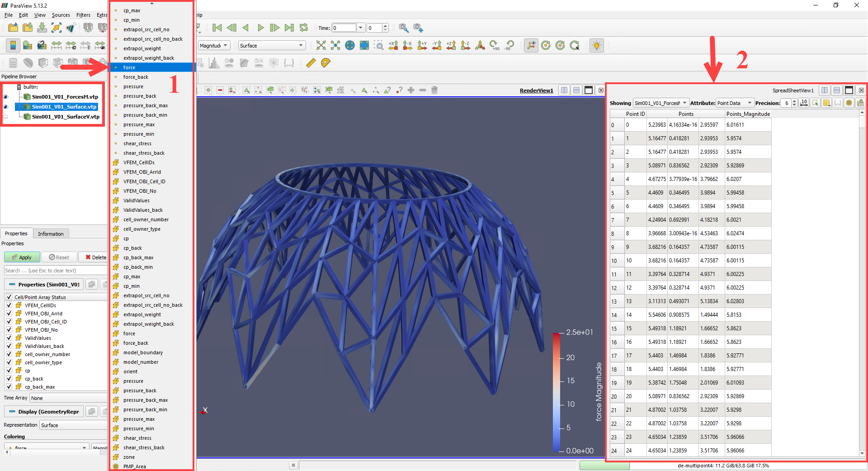This screenshot has height=471, width=868.
Task: Select the Protractor tool
Action: tap(325, 63)
